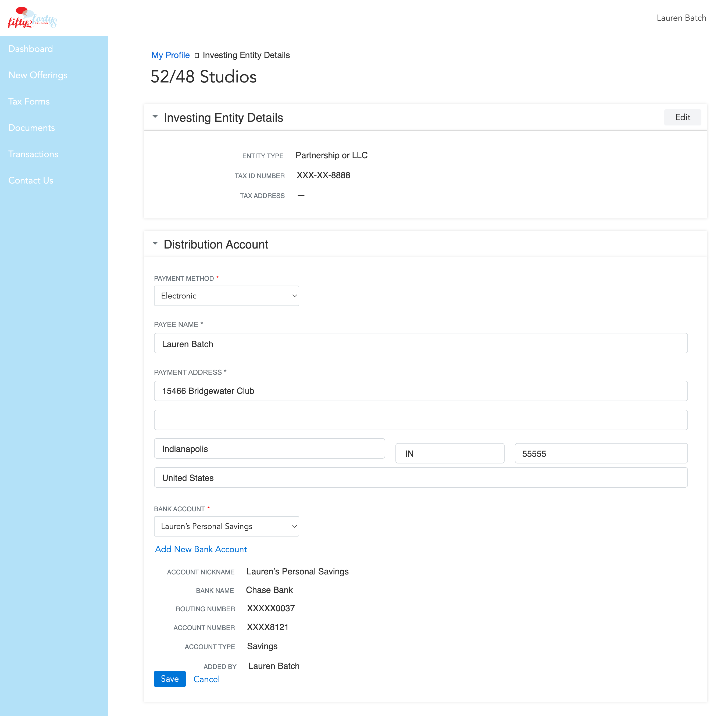The height and width of the screenshot is (716, 728).
Task: Follow the My Profile breadcrumb link
Action: point(170,55)
